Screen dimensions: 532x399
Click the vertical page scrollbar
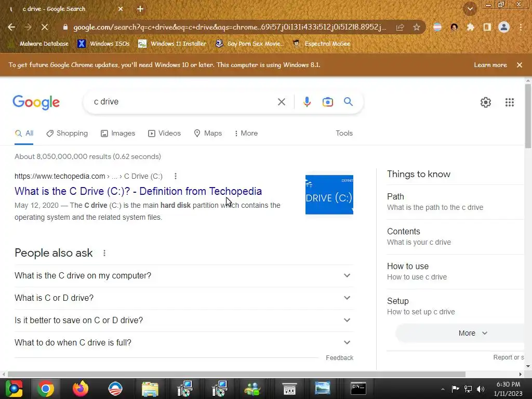[x=528, y=116]
